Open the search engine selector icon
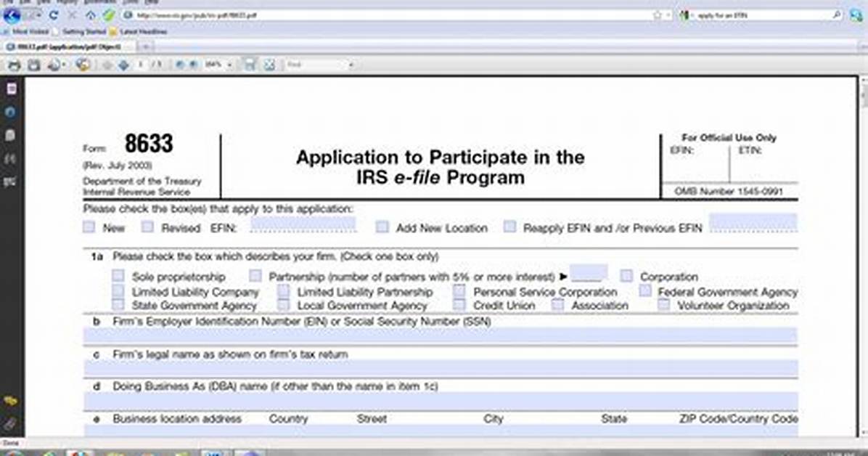Viewport: 868px width, 456px height. 686,15
